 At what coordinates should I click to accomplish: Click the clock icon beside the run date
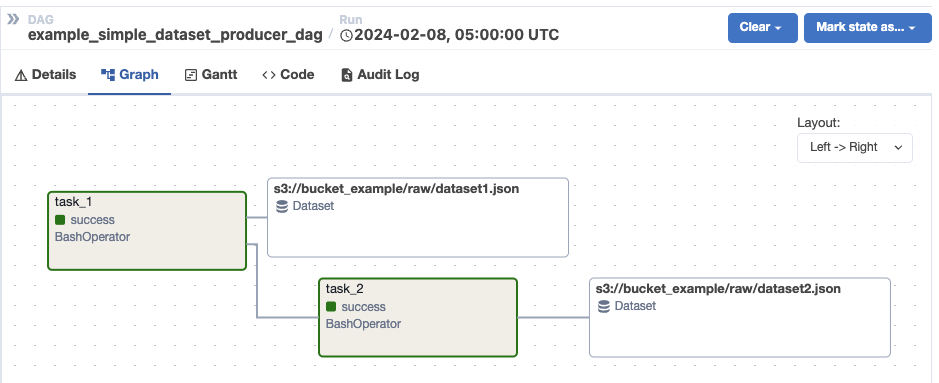click(x=347, y=35)
